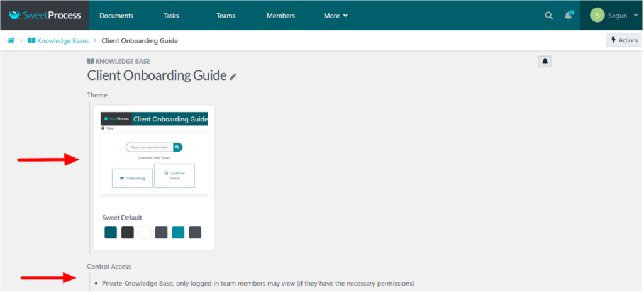Go to Knowledge Bases breadcrumb link
The image size is (644, 295).
click(58, 40)
